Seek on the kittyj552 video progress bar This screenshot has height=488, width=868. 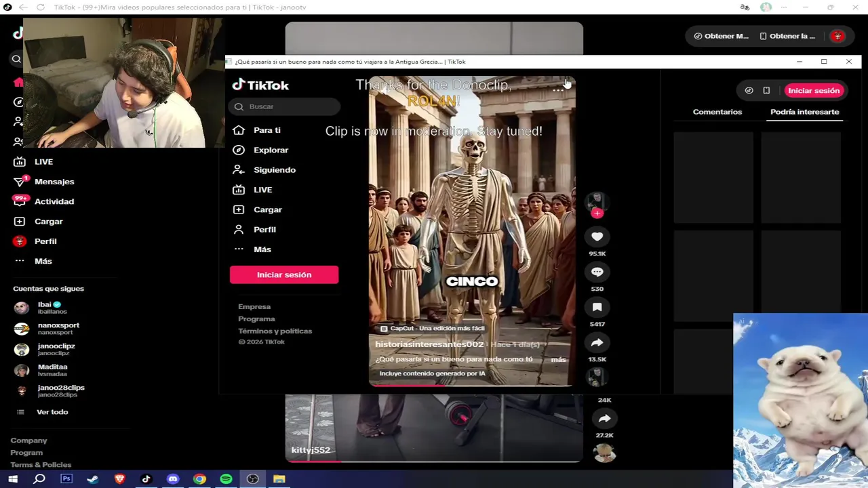[434, 461]
